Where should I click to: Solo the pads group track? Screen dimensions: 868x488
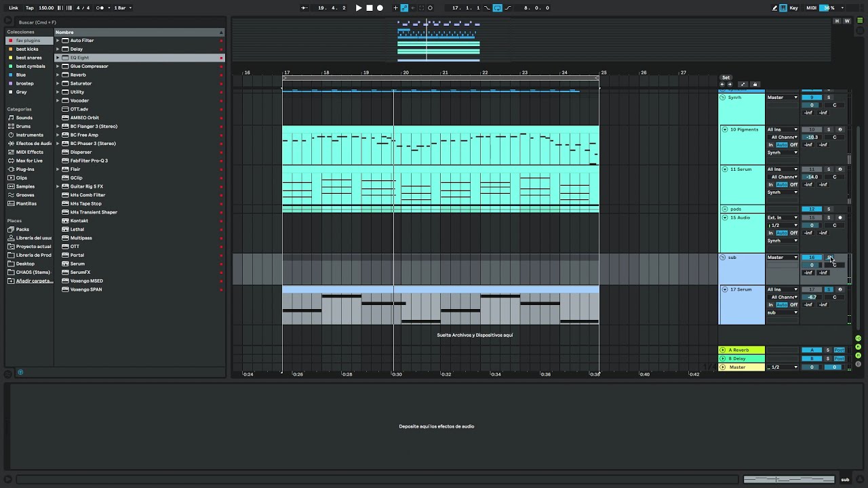pos(828,209)
